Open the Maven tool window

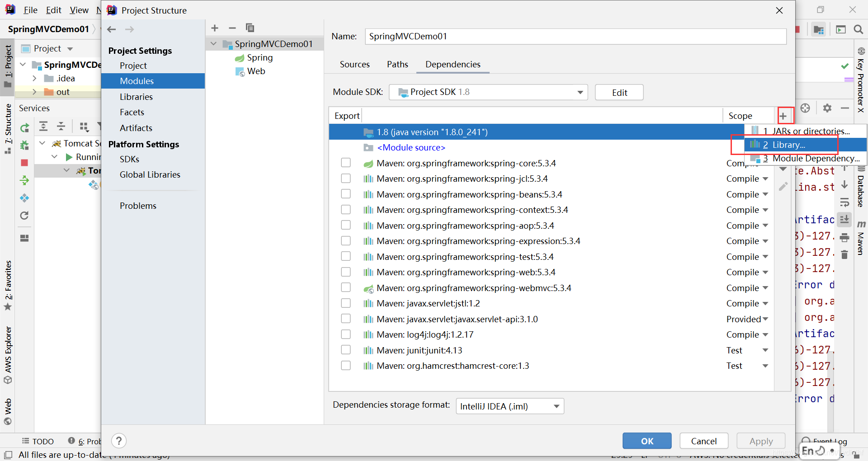(861, 238)
